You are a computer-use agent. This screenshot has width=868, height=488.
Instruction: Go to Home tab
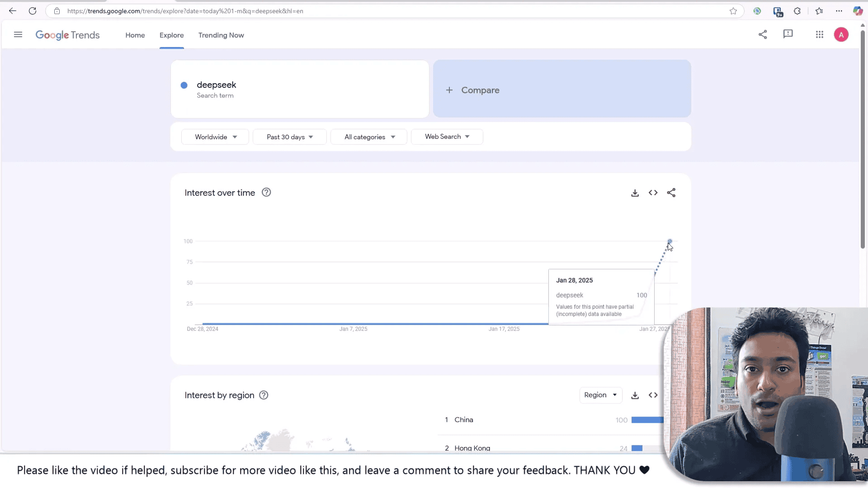point(135,35)
